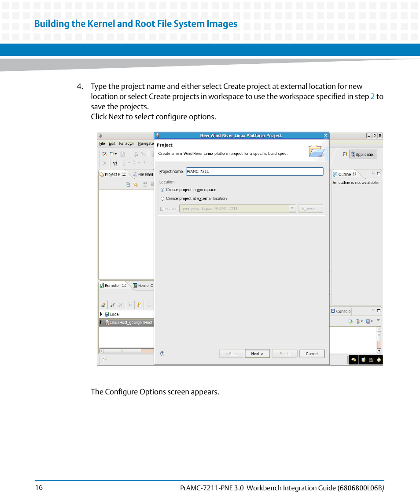
Task: Click the Save disk toolbar icon
Action: coord(122,155)
